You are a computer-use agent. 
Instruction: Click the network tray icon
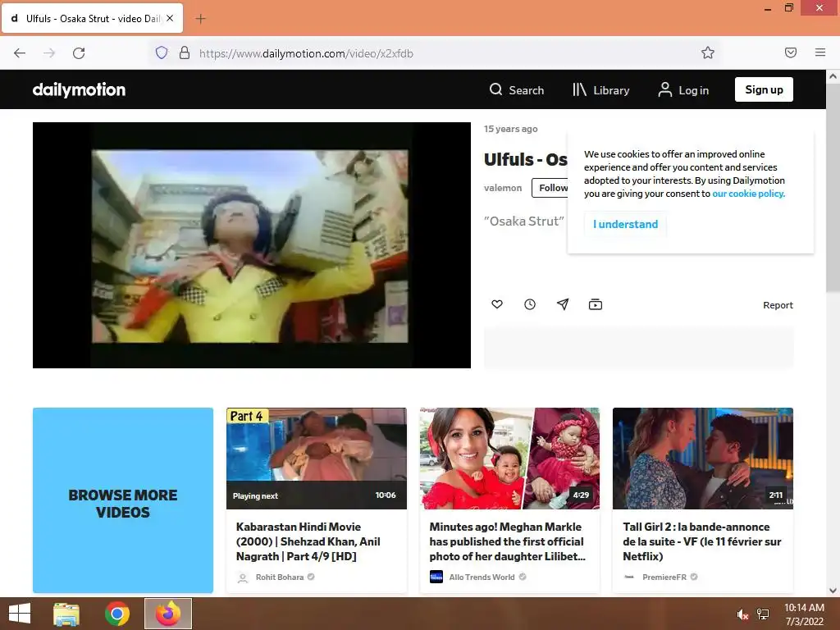(763, 614)
